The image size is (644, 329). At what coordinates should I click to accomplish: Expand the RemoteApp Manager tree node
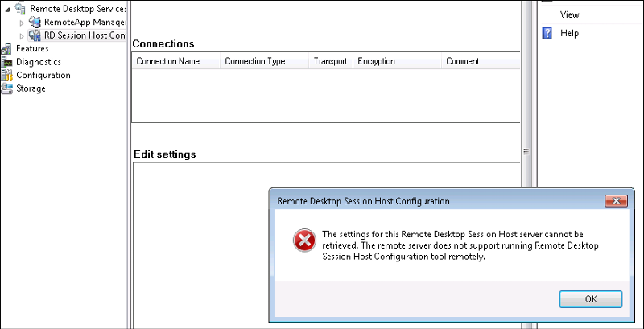[23, 23]
